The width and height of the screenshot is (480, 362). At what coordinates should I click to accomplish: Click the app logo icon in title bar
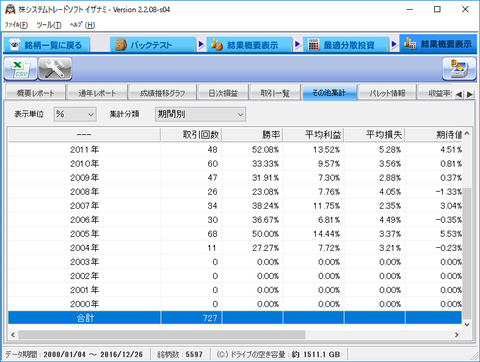(x=10, y=9)
